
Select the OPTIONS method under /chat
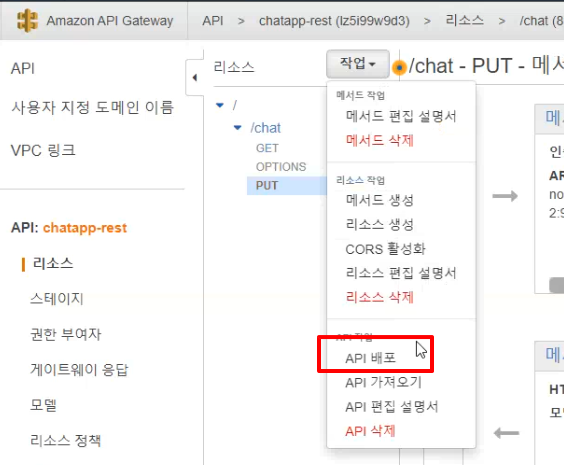[x=281, y=167]
